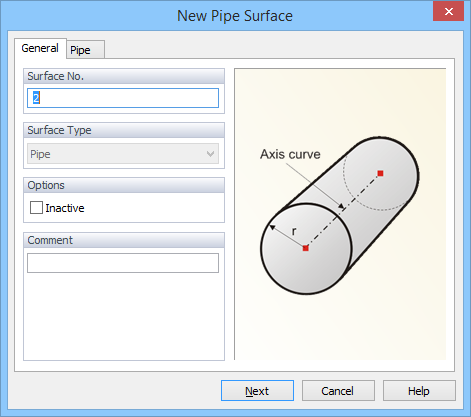Click the Next button
This screenshot has width=471, height=417.
click(x=257, y=391)
